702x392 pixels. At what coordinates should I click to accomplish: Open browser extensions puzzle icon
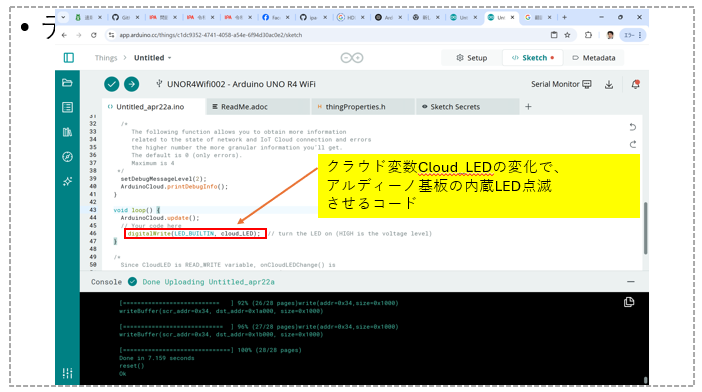tap(588, 35)
